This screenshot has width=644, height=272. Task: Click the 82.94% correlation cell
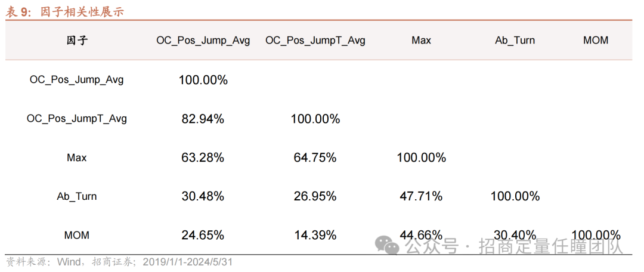(x=203, y=119)
